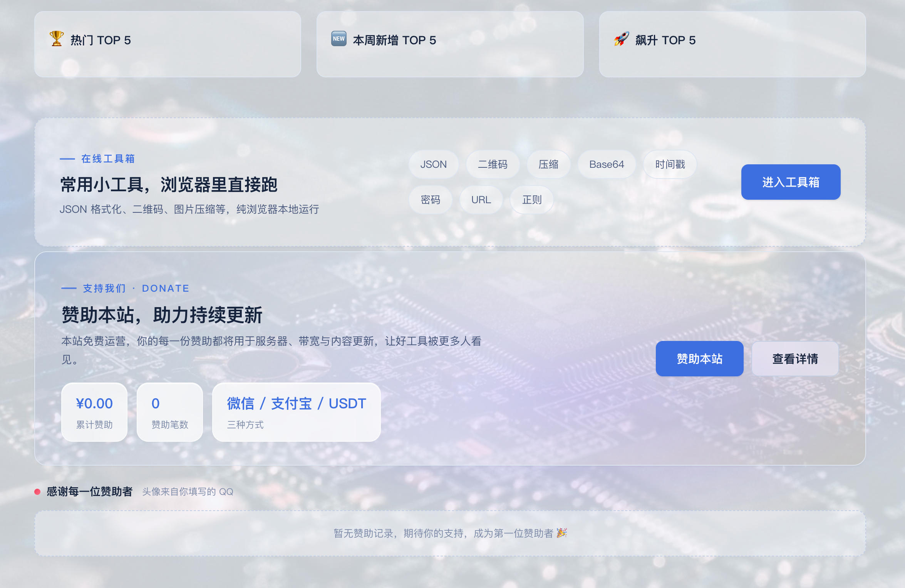
Task: Select the Base64 tool chip
Action: click(x=607, y=164)
